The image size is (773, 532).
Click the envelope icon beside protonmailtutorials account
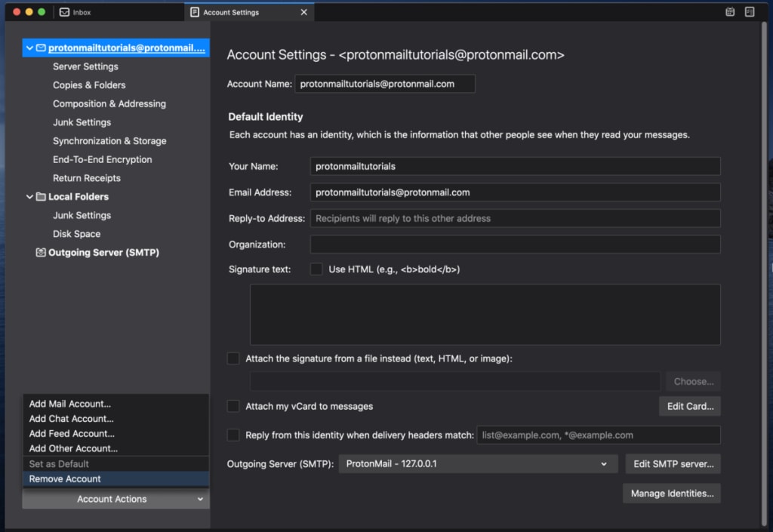41,48
